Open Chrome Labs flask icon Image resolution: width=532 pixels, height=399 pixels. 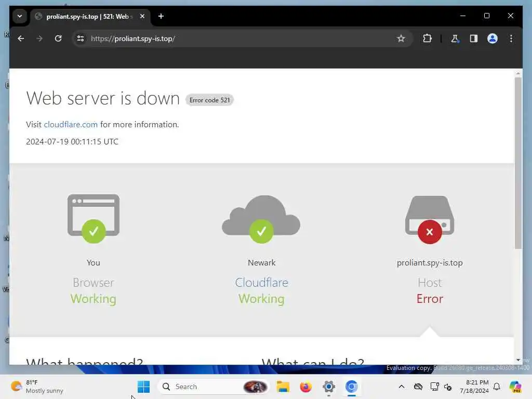[455, 38]
